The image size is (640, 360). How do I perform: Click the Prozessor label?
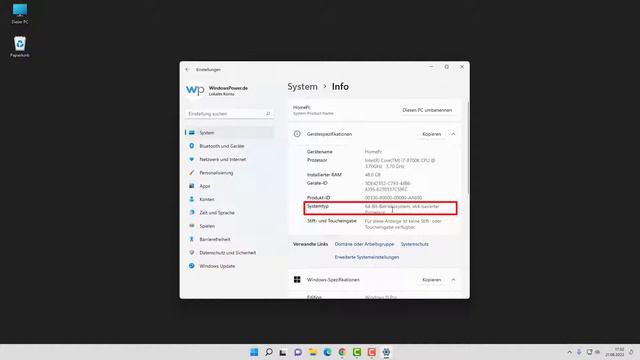(317, 160)
